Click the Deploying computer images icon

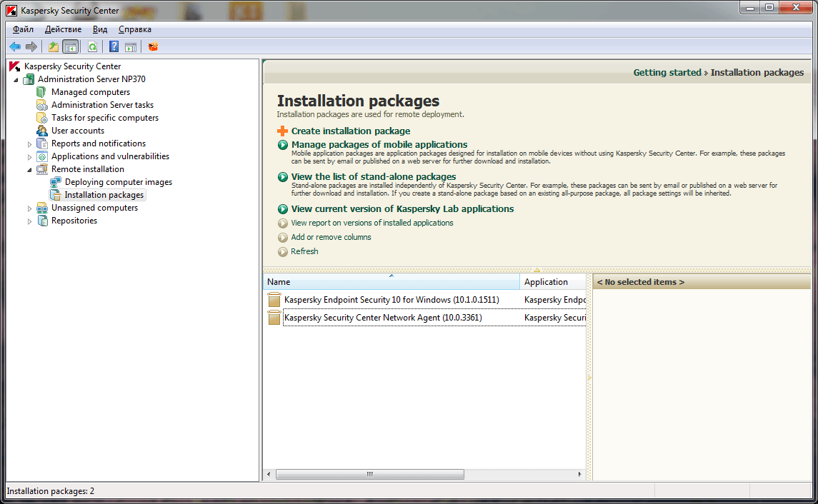click(55, 182)
